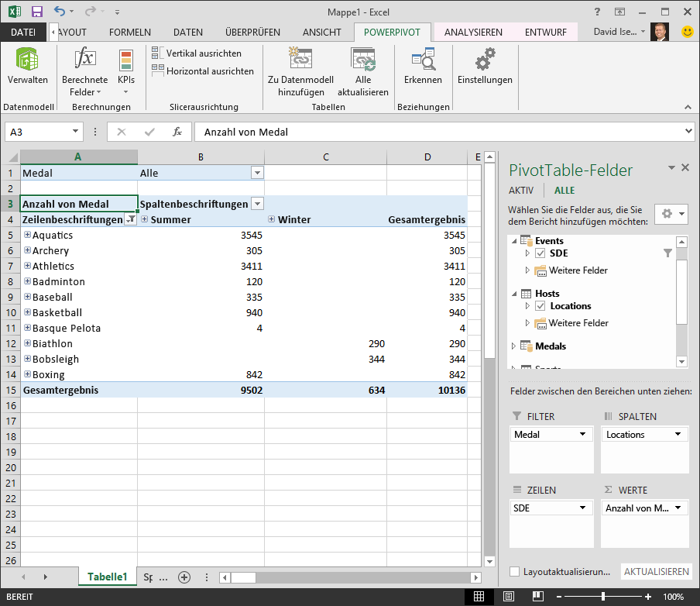The height and width of the screenshot is (606, 700).
Task: Open the Medal filter dropdown showing Alle
Action: point(256,172)
